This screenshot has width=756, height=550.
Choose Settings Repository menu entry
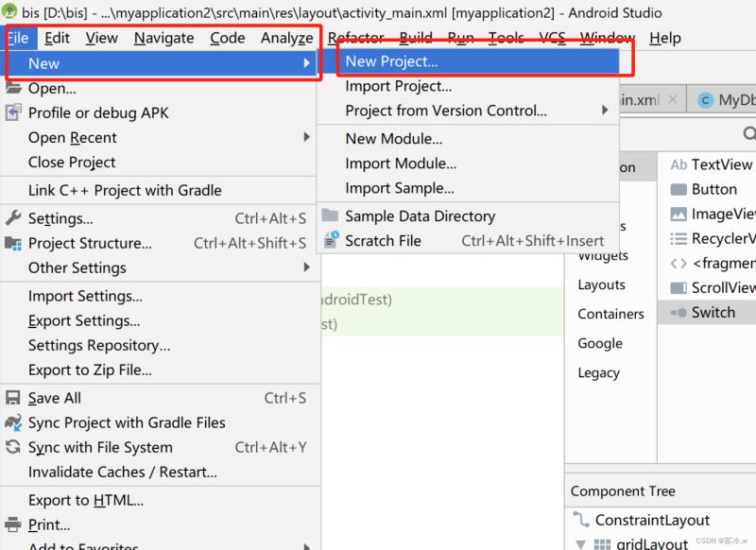[x=159, y=345]
